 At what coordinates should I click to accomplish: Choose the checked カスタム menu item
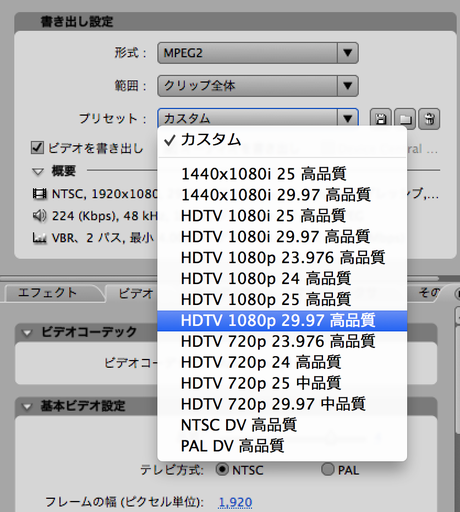(282, 140)
